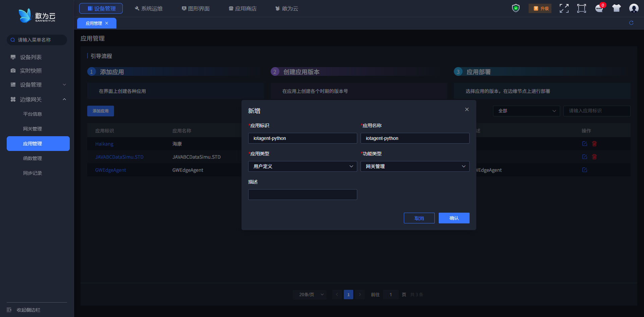The height and width of the screenshot is (317, 644).
Task: Click the search magnifier icon in sidebar
Action: point(12,40)
